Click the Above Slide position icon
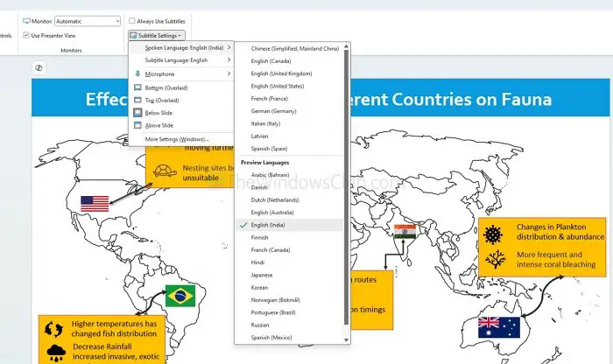 pos(137,125)
